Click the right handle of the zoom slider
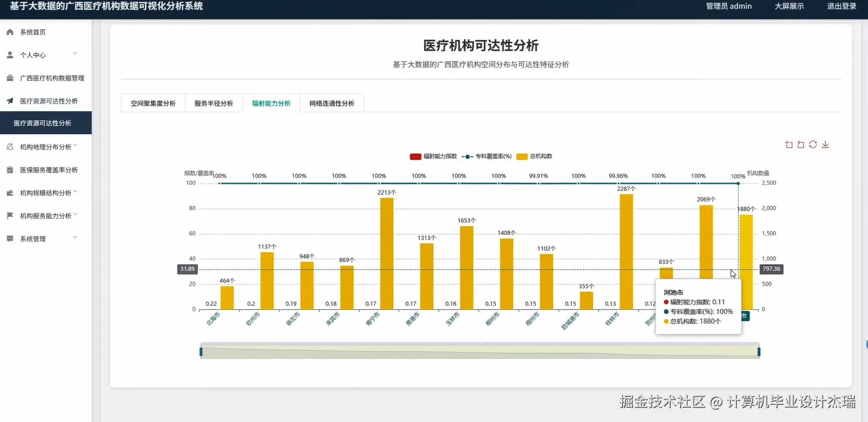 (759, 352)
